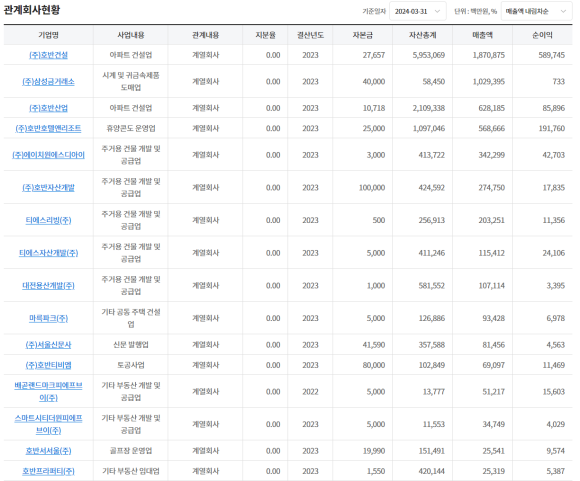Viewport: 580px width, 481px height.
Task: Select net income value 191,760
Action: (x=552, y=128)
